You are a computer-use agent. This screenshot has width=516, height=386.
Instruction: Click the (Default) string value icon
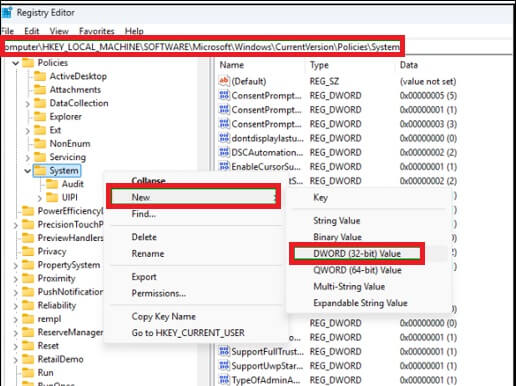[x=224, y=81]
